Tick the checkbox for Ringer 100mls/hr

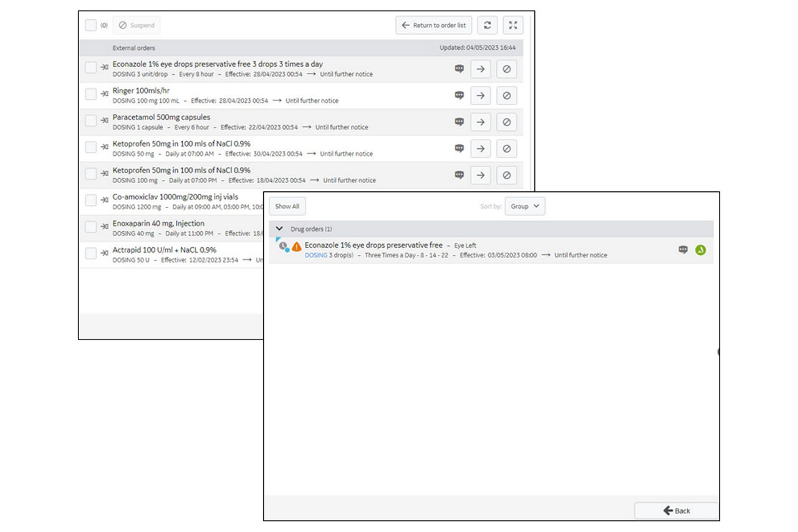[x=91, y=94]
